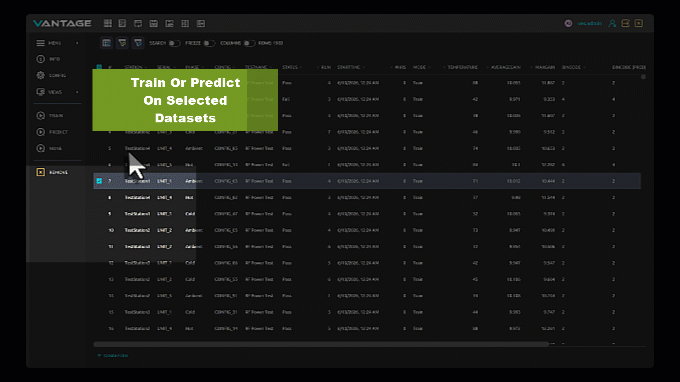Click the grid icon next to Vantage logo
Viewport: 680px width, 382px height.
pyautogui.click(x=108, y=23)
